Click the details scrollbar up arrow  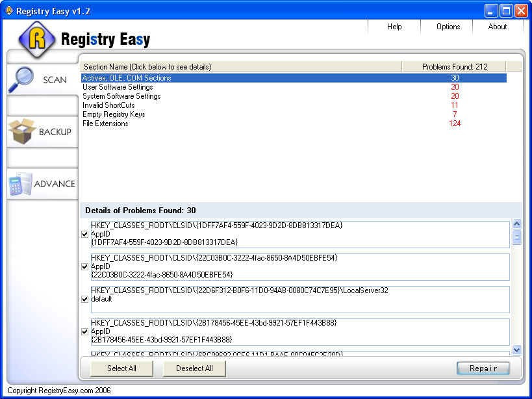tap(516, 224)
